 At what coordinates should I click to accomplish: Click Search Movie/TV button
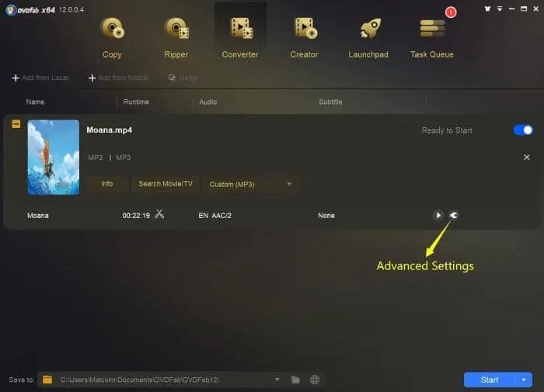point(166,184)
